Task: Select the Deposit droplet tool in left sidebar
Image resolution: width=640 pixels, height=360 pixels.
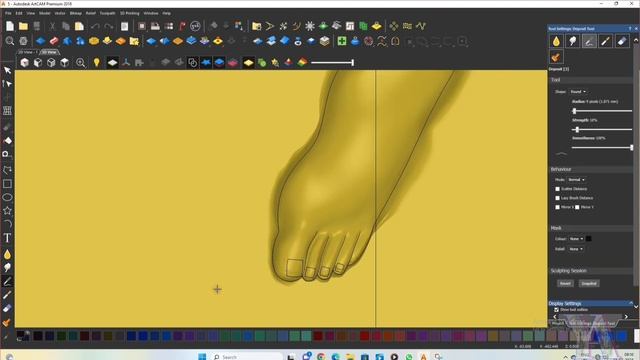Action: (x=7, y=254)
